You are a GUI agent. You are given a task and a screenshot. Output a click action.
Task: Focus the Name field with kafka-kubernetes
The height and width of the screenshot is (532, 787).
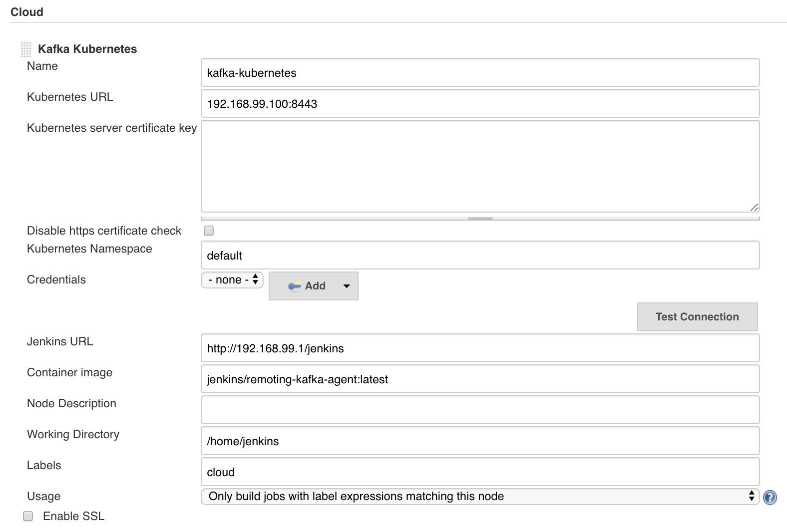[480, 73]
